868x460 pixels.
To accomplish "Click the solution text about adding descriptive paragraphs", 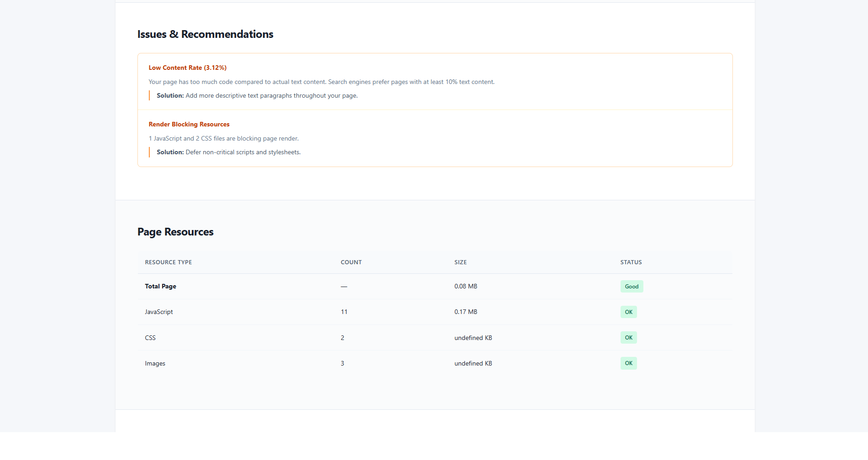I will (x=257, y=95).
